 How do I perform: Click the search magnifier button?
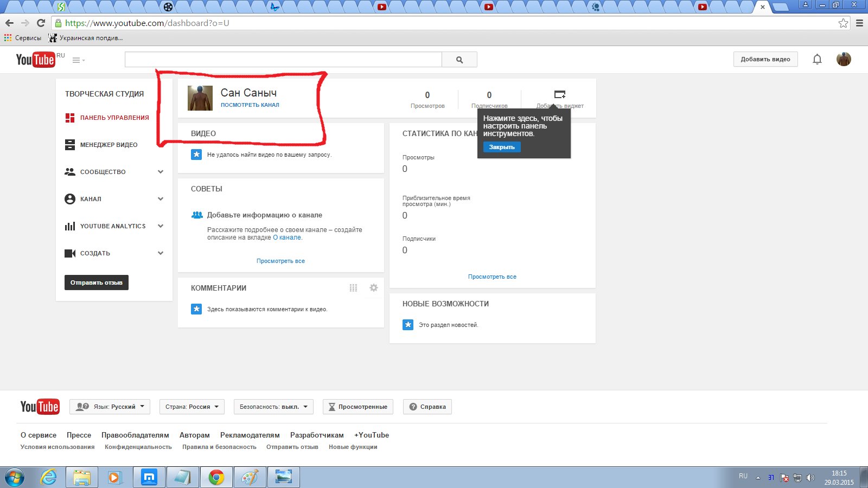pyautogui.click(x=459, y=60)
